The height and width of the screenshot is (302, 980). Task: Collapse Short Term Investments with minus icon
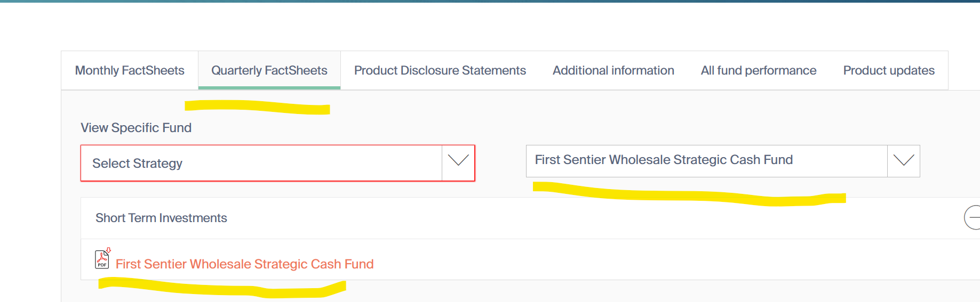pos(973,217)
